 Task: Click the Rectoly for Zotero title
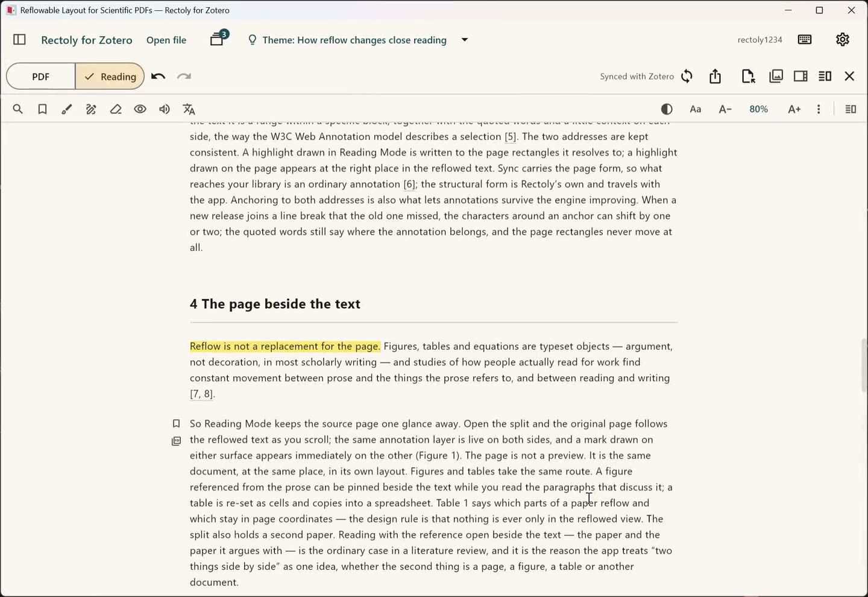pos(87,40)
